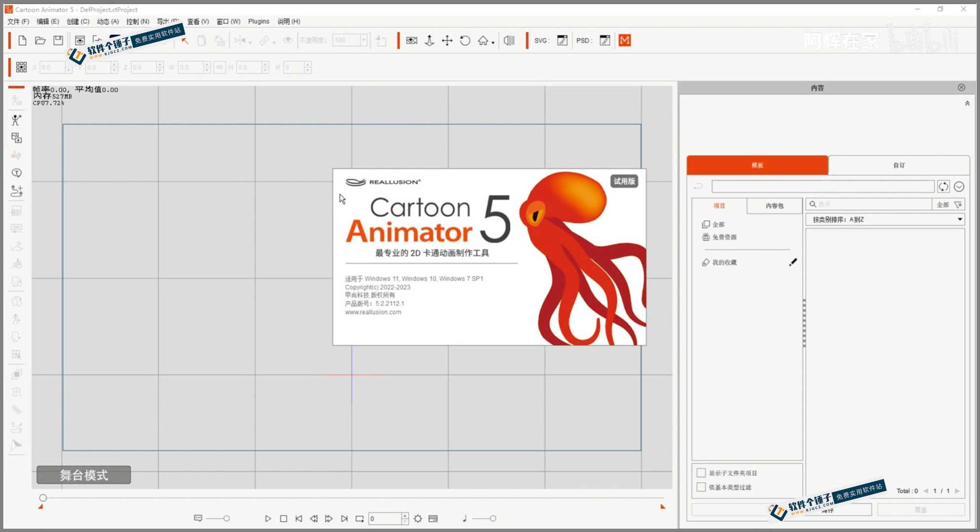Step back one frame
This screenshot has height=532, width=980.
point(314,518)
